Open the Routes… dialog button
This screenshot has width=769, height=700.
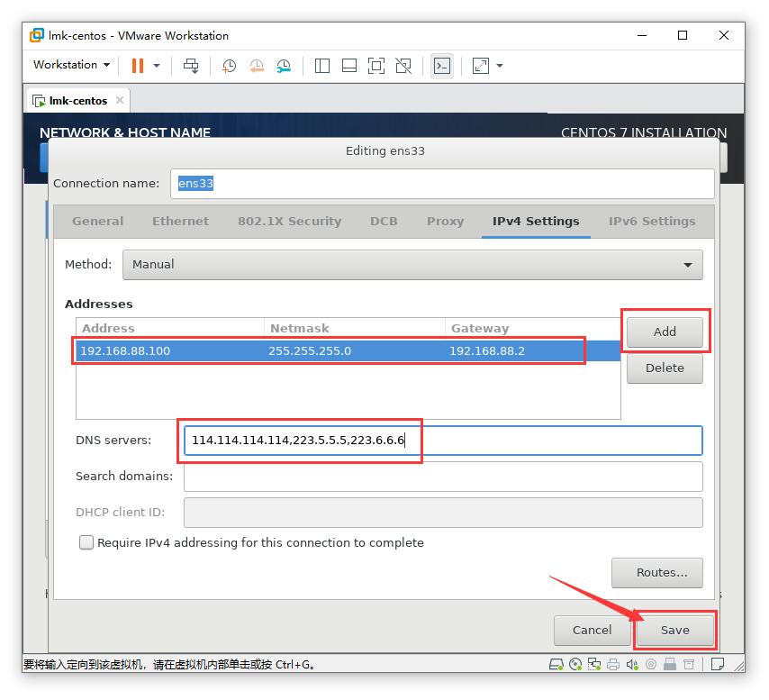656,573
